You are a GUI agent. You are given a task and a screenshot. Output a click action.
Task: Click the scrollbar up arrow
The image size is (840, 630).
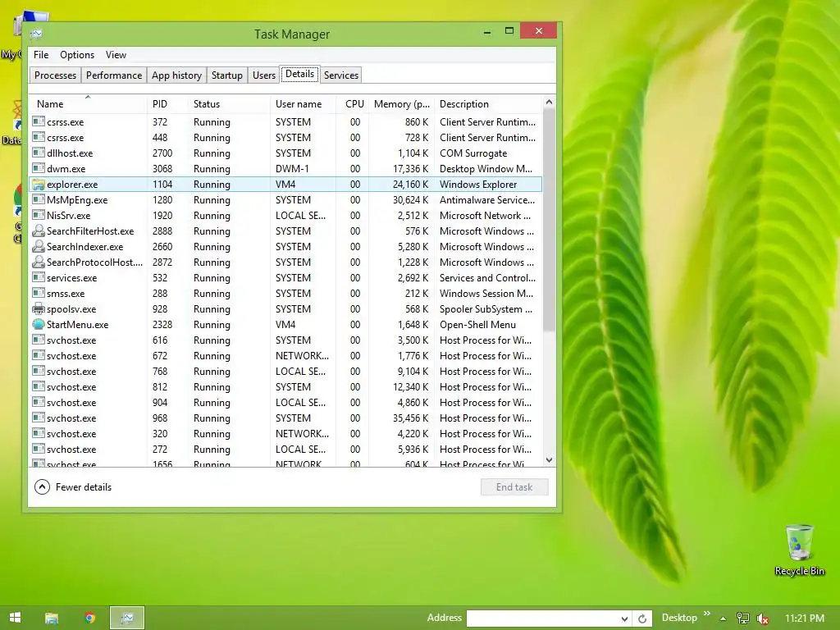[x=549, y=102]
